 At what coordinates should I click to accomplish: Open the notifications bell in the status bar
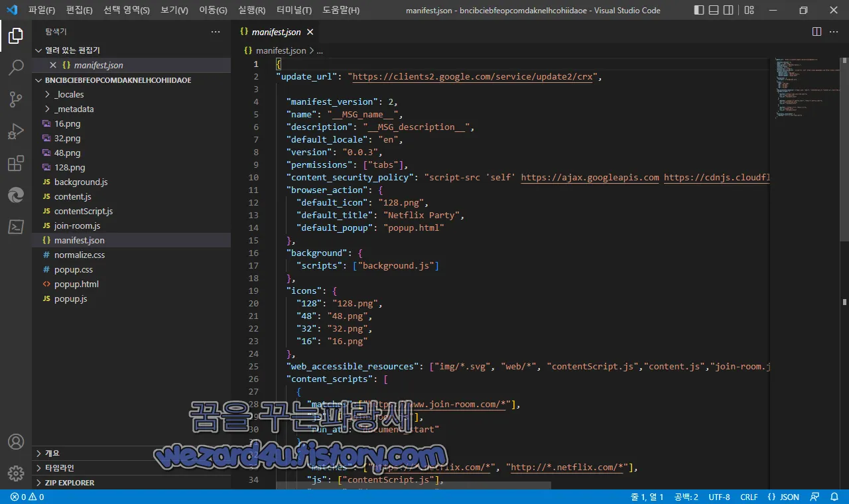[835, 496]
